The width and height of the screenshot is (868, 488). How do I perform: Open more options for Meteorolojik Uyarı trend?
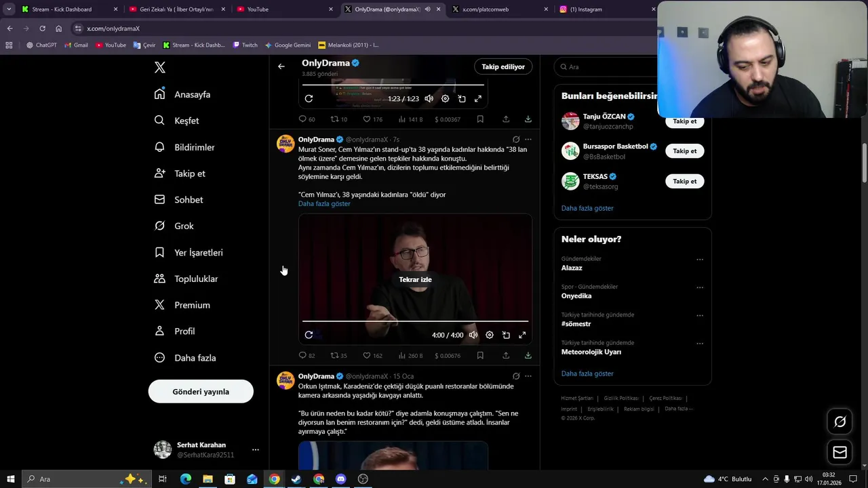point(700,344)
